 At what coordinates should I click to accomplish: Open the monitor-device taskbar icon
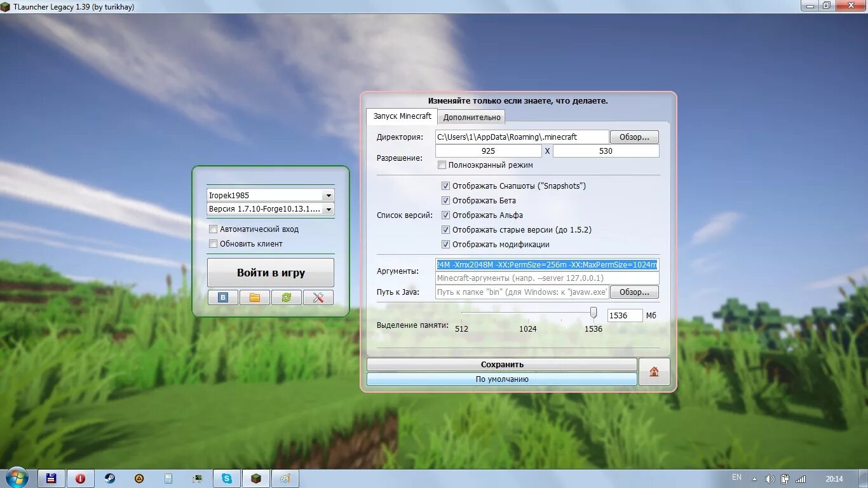[198, 478]
